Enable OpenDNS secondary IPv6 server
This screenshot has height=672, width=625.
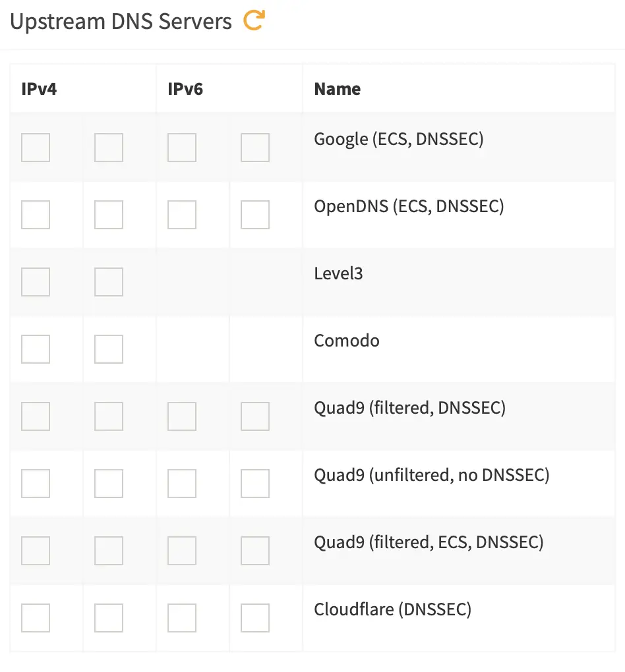click(255, 214)
